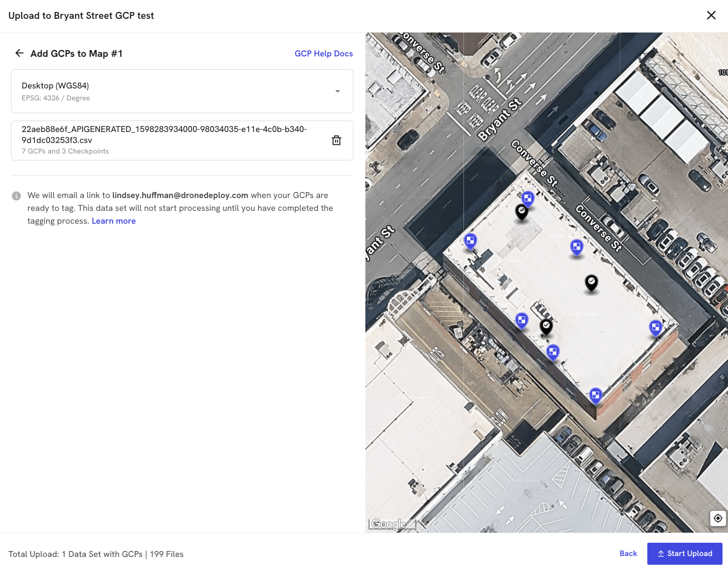Select the northernmost blue GCP marker
This screenshot has height=573, width=728.
tap(528, 199)
